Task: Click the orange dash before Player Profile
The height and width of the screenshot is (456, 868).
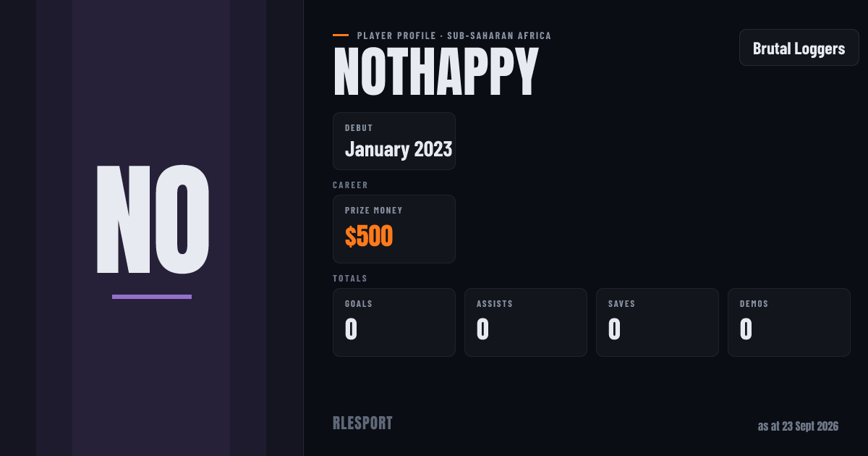Action: pyautogui.click(x=341, y=35)
